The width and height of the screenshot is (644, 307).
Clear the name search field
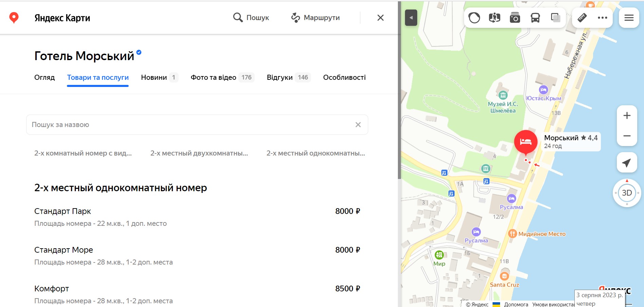pyautogui.click(x=358, y=125)
